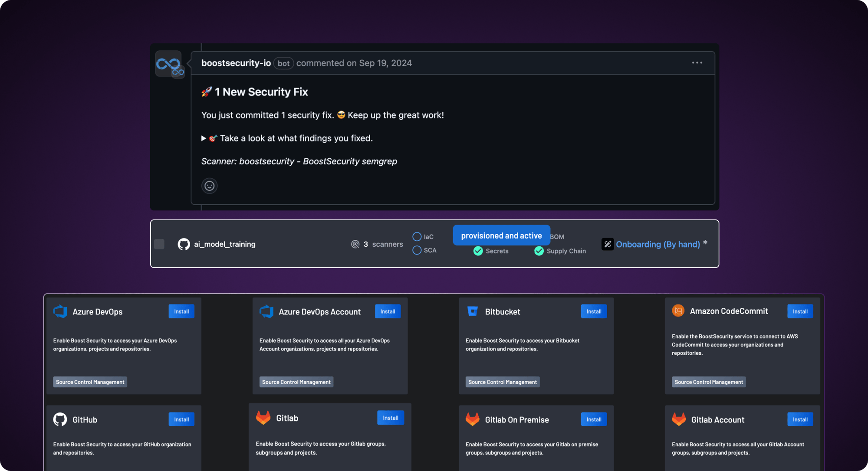The width and height of the screenshot is (868, 471).
Task: Click the green check next to Supply Chain
Action: [539, 251]
